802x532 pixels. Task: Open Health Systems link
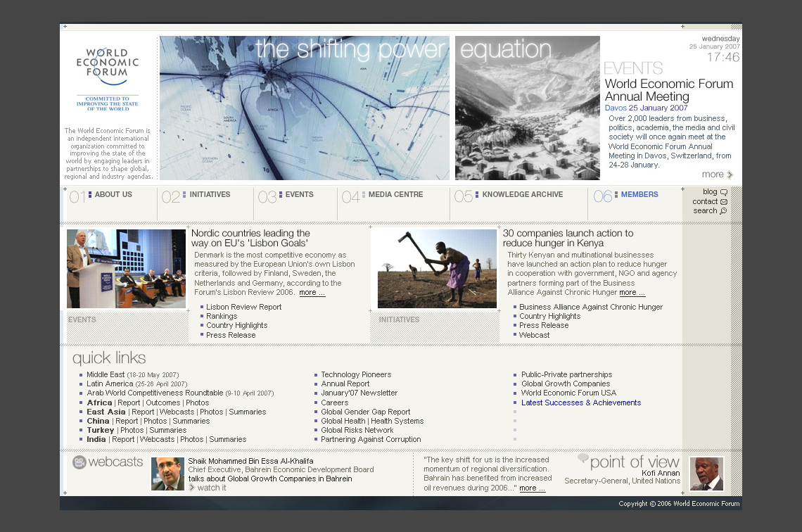pos(397,421)
